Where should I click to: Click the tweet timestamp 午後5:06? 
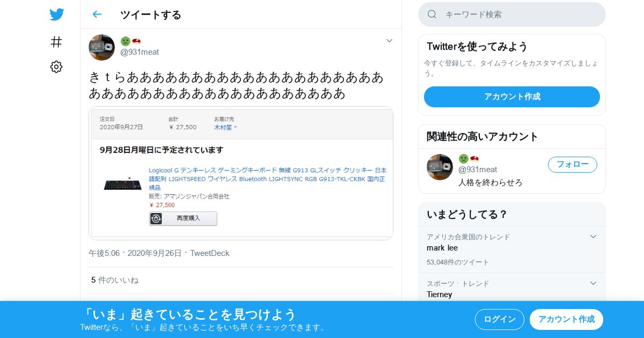104,253
